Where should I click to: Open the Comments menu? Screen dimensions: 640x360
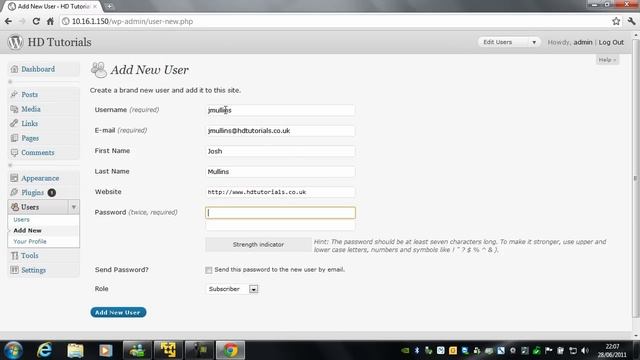38,152
